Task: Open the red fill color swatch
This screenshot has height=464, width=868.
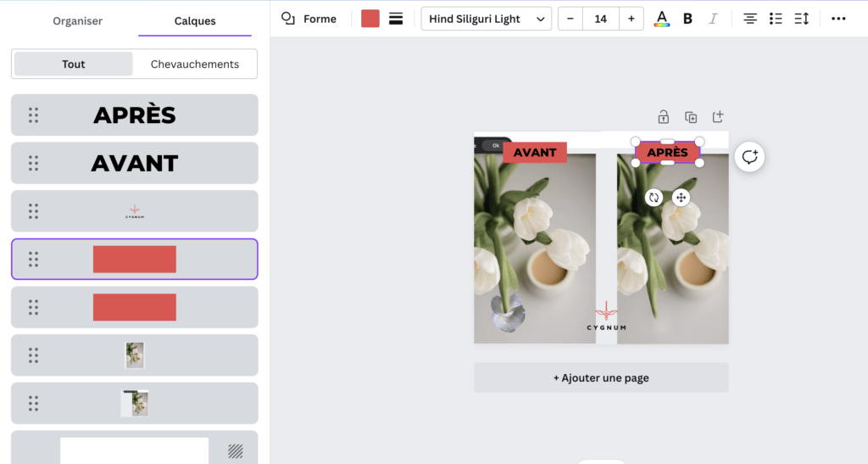Action: [370, 19]
